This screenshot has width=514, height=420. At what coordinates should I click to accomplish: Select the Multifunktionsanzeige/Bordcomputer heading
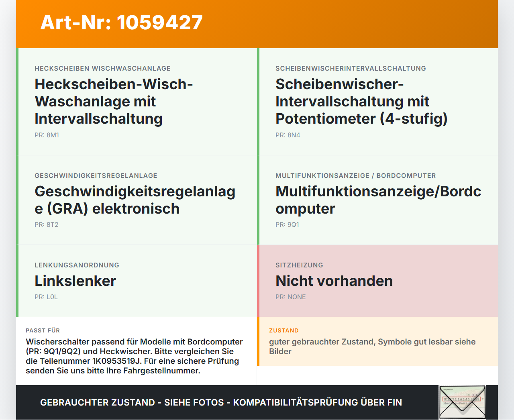378,200
